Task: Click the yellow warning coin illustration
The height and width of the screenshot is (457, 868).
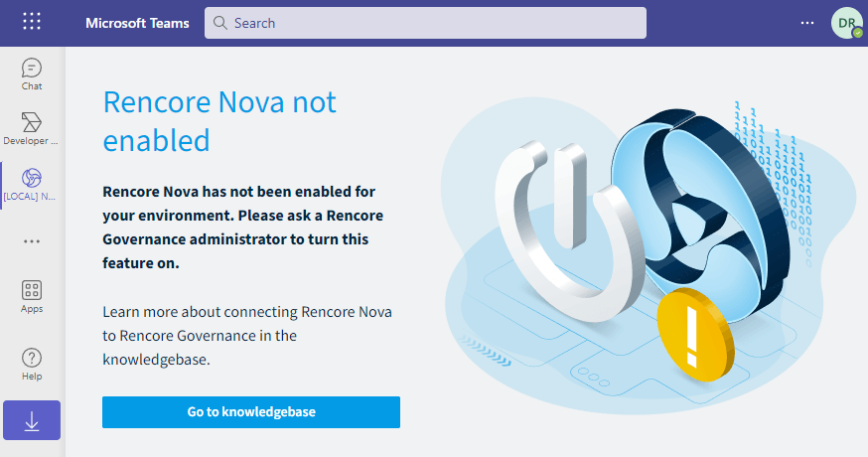Action: point(695,335)
